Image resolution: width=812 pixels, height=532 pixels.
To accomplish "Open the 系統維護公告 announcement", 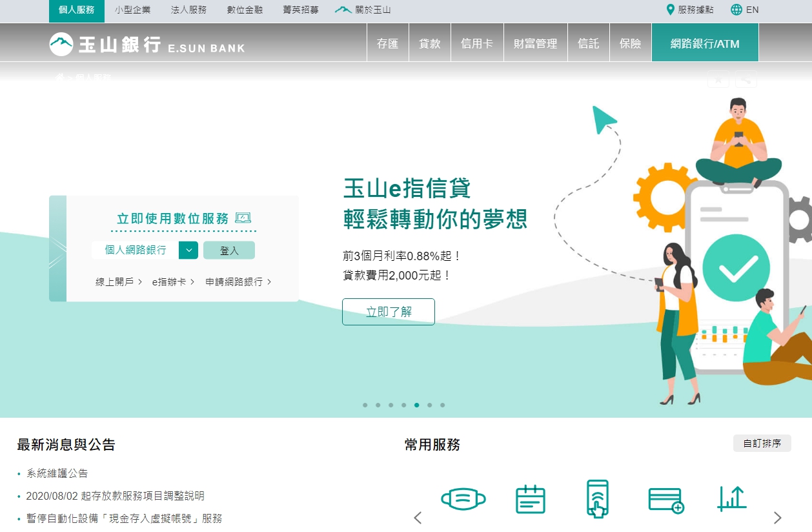I will pyautogui.click(x=57, y=473).
